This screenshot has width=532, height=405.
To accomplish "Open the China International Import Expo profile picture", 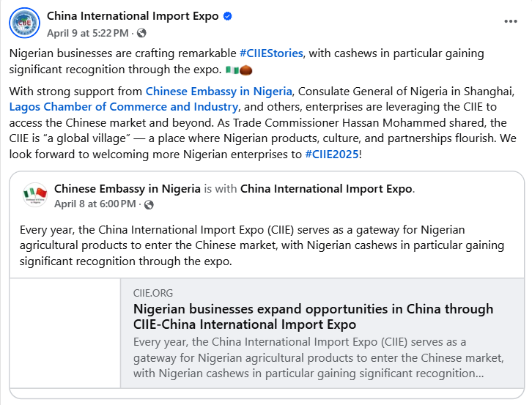I will 24,23.
